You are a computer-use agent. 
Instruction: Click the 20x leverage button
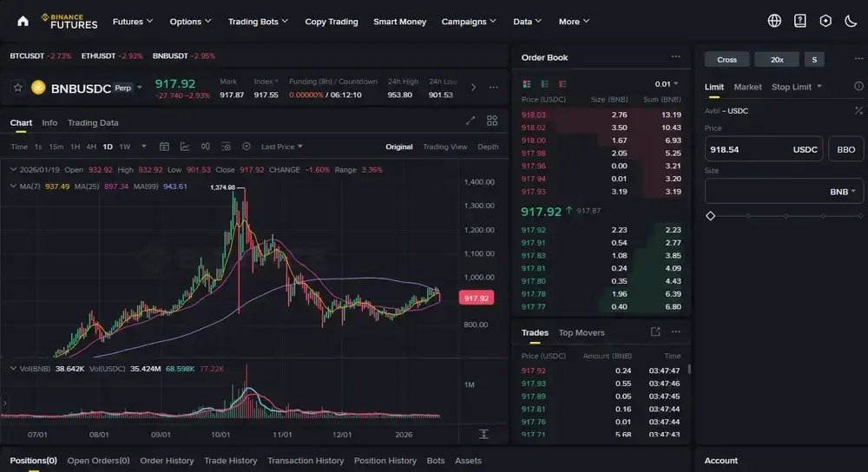[x=777, y=59]
